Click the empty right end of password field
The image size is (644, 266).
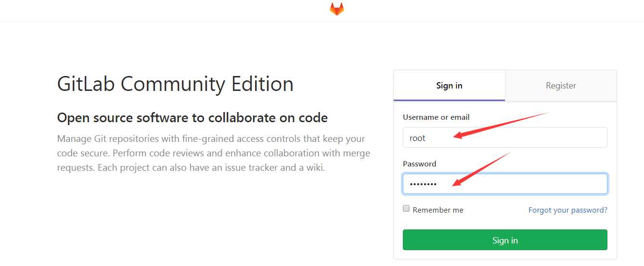(578, 184)
